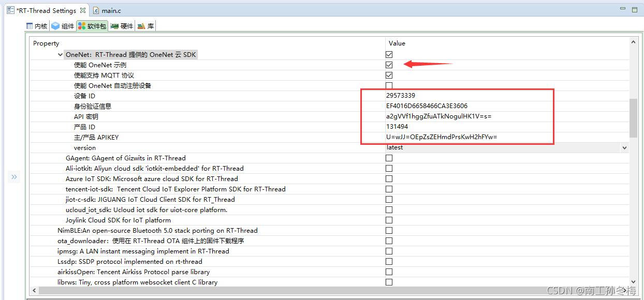This screenshot has height=300, width=644.
Task: Select the API 密钥 property row
Action: (x=86, y=116)
